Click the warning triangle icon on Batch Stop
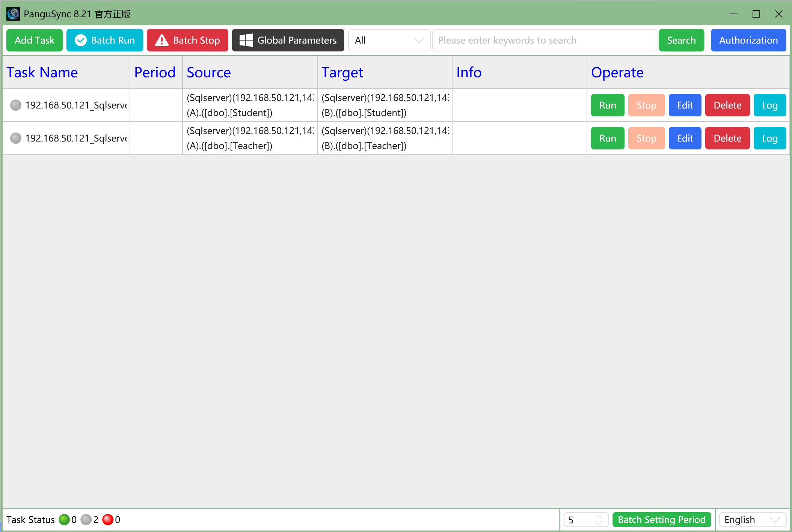 162,40
